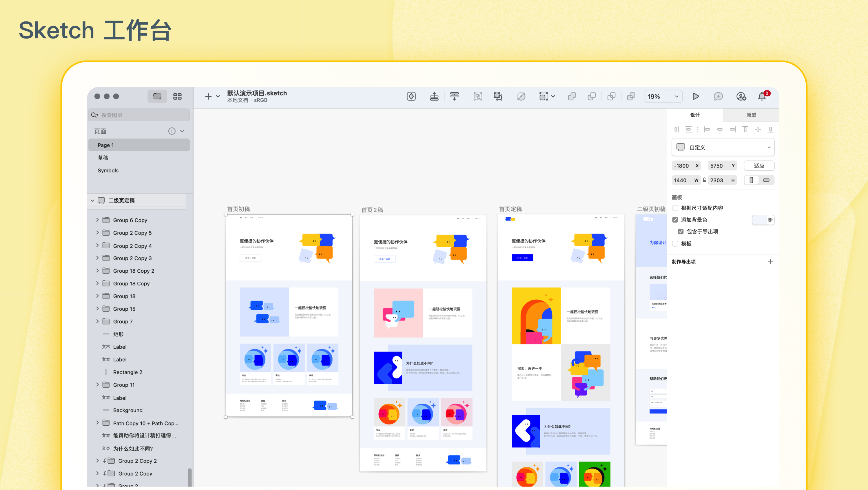The image size is (868, 490).
Task: Enable 模板 checkbox
Action: (x=675, y=244)
